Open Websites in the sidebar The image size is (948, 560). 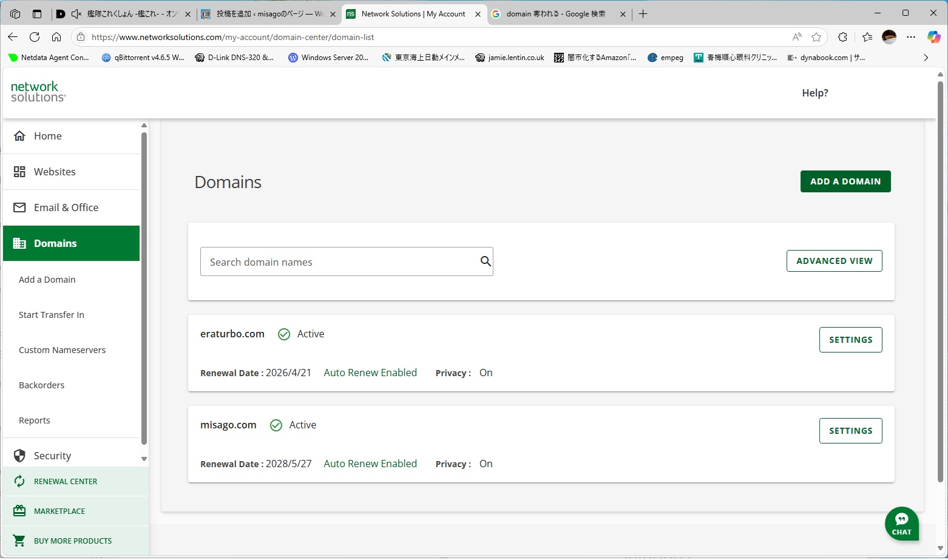click(72, 172)
